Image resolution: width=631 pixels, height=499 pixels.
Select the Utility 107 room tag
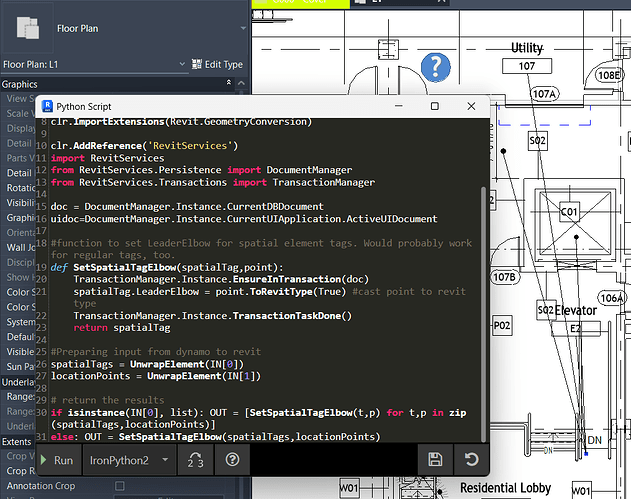[x=527, y=65]
